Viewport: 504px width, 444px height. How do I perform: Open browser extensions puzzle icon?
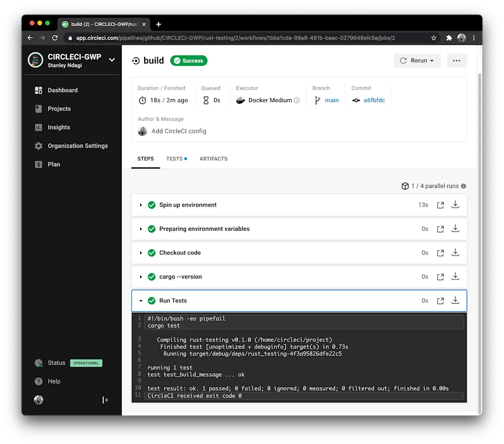[449, 38]
